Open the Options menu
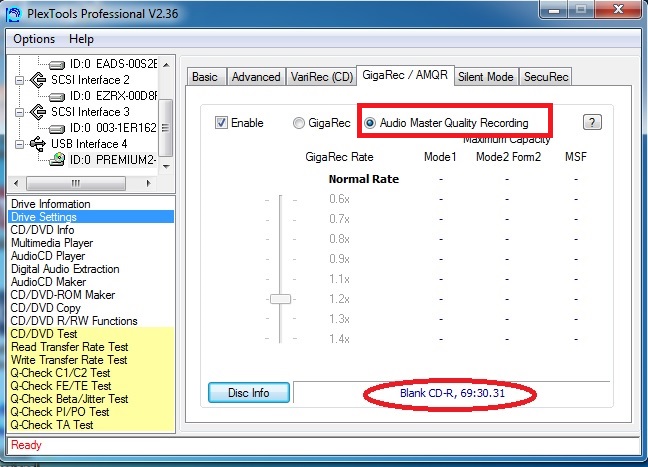 pyautogui.click(x=34, y=39)
